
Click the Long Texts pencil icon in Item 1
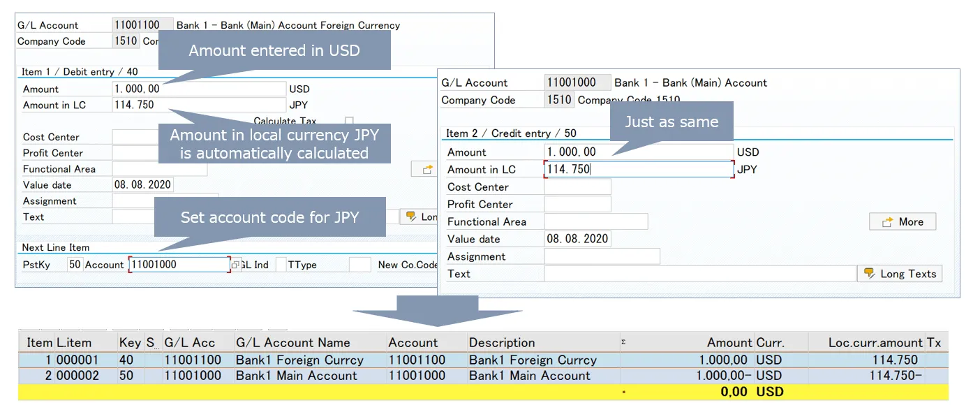(411, 217)
